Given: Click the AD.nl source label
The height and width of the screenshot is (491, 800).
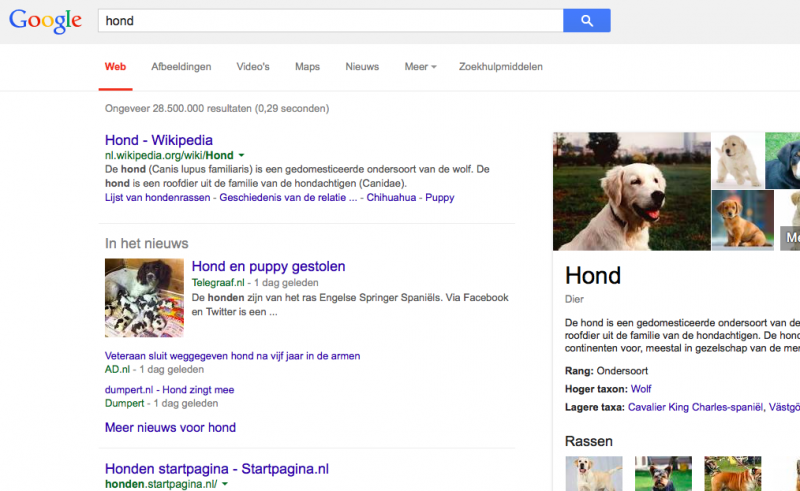Looking at the screenshot, I should click(117, 370).
